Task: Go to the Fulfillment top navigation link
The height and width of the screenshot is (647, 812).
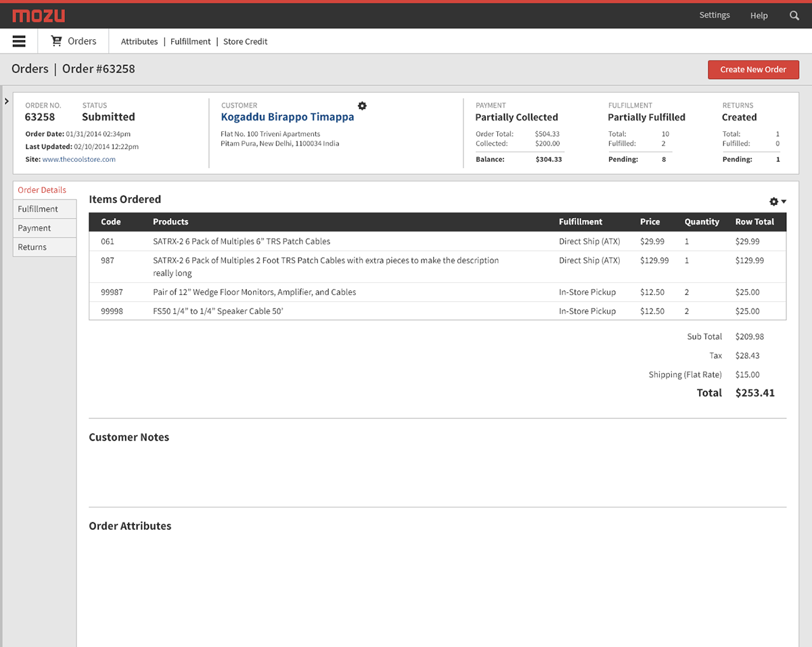Action: [191, 41]
